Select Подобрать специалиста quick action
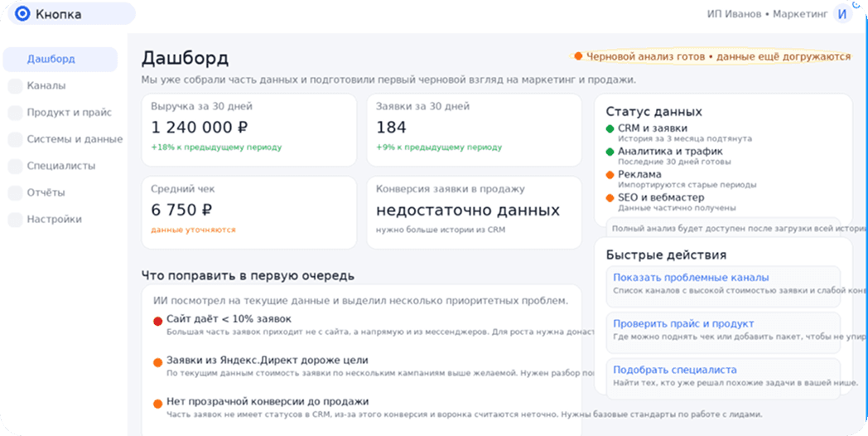The width and height of the screenshot is (868, 436). tap(723, 379)
